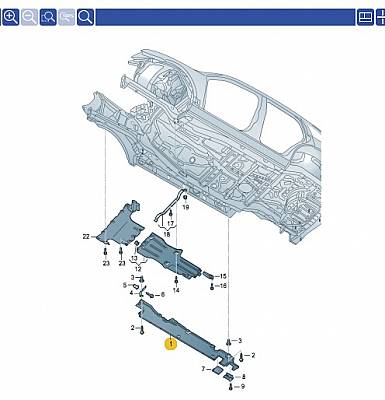The width and height of the screenshot is (385, 400).
Task: Click part callout number 15
Action: [x=223, y=276]
